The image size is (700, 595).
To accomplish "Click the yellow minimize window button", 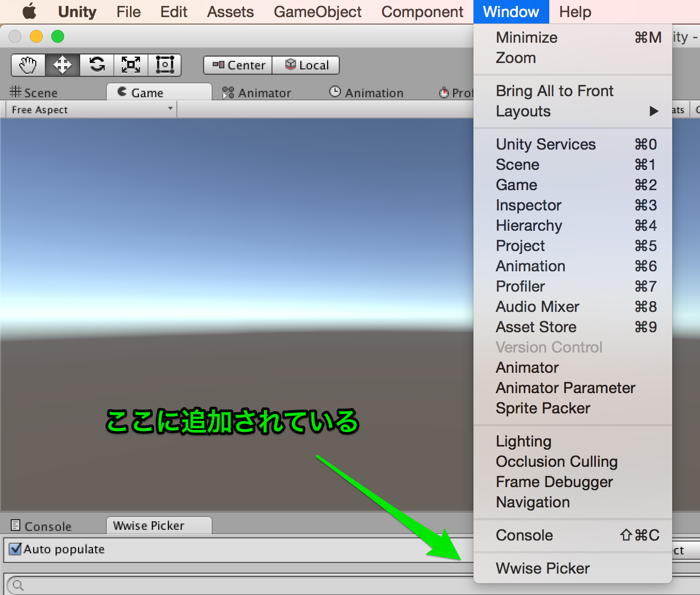I will 36,36.
